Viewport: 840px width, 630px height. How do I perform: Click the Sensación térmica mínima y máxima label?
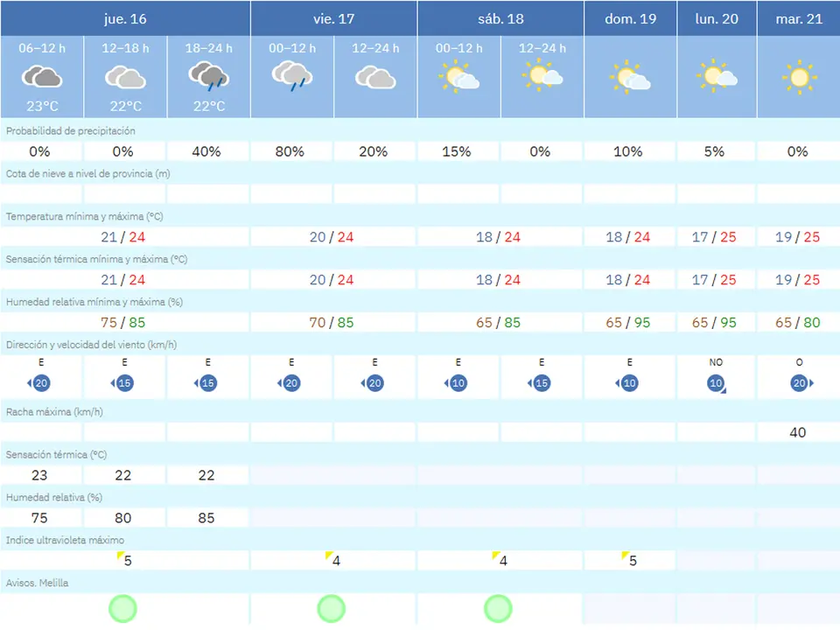96,259
